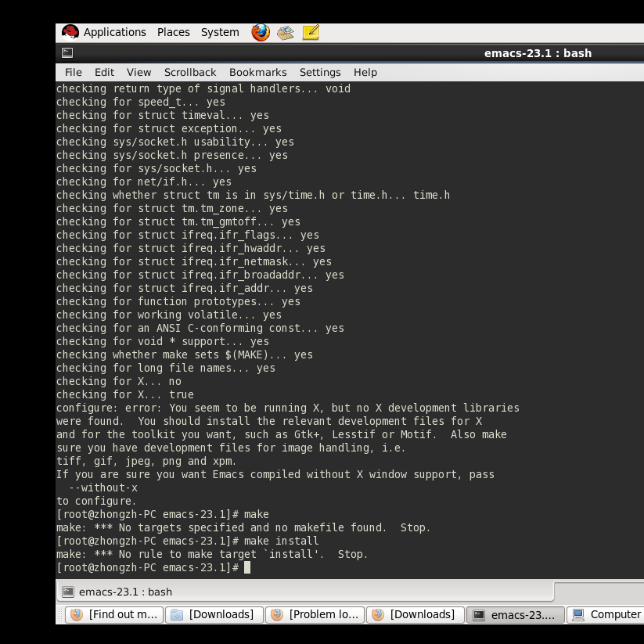Launch Firefox from the top panel
The height and width of the screenshot is (644, 644).
(261, 32)
